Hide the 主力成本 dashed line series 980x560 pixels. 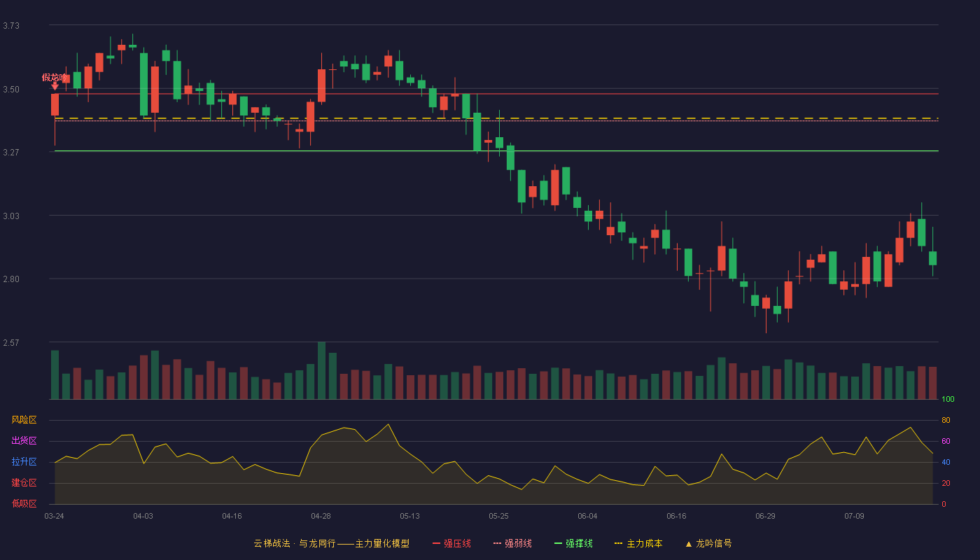(x=638, y=543)
